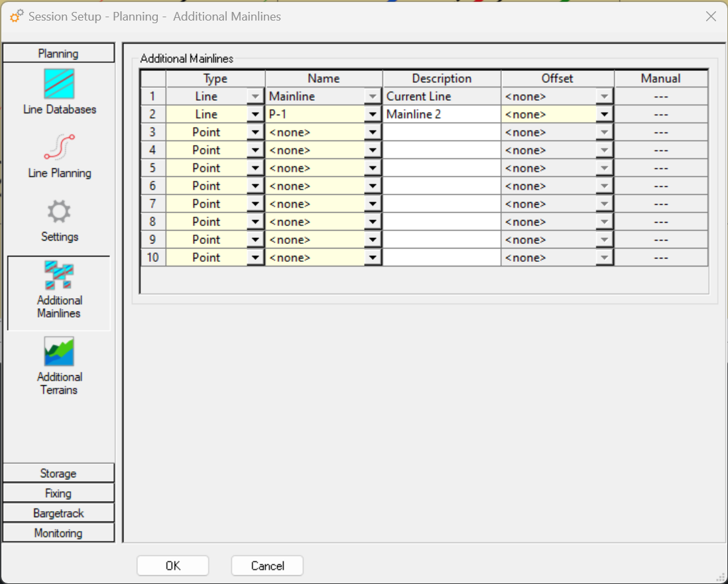The width and height of the screenshot is (728, 584).
Task: Open the Type dropdown in row 2
Action: (255, 115)
